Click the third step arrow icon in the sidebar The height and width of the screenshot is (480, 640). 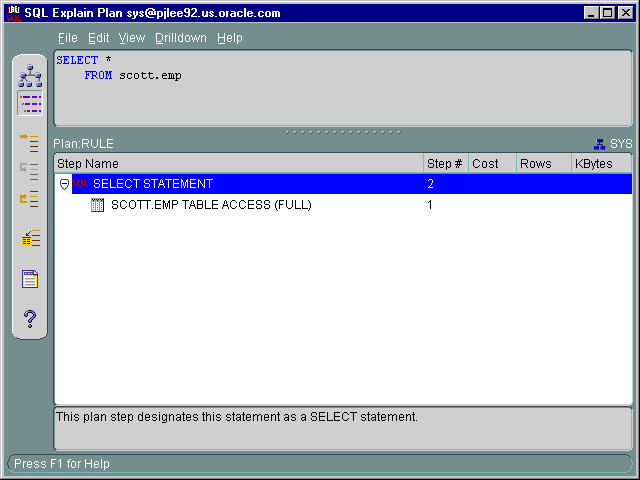point(30,198)
